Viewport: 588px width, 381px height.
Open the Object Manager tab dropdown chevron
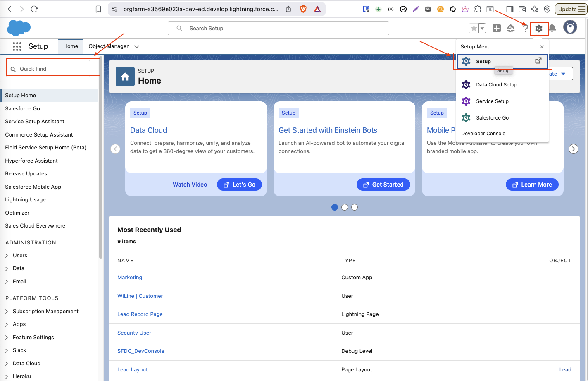click(137, 46)
